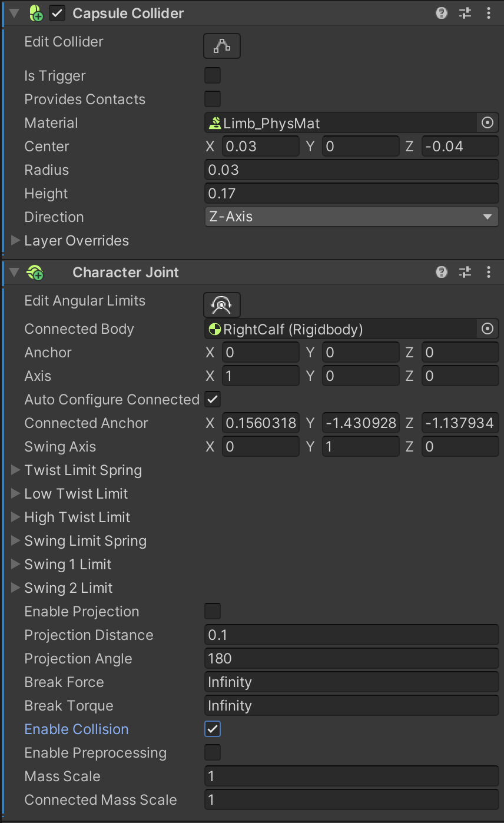The image size is (504, 823).
Task: Open Capsule Collider three-dot context menu
Action: coord(489,13)
